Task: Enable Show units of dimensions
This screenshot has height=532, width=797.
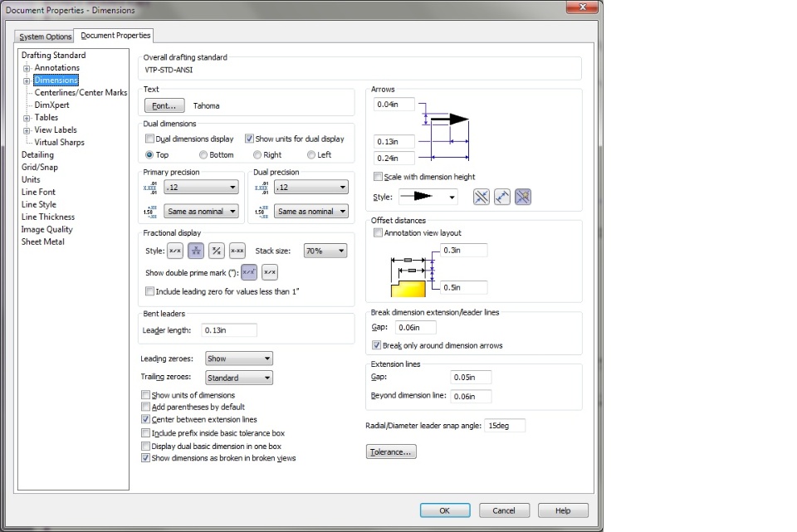Action: tap(145, 395)
